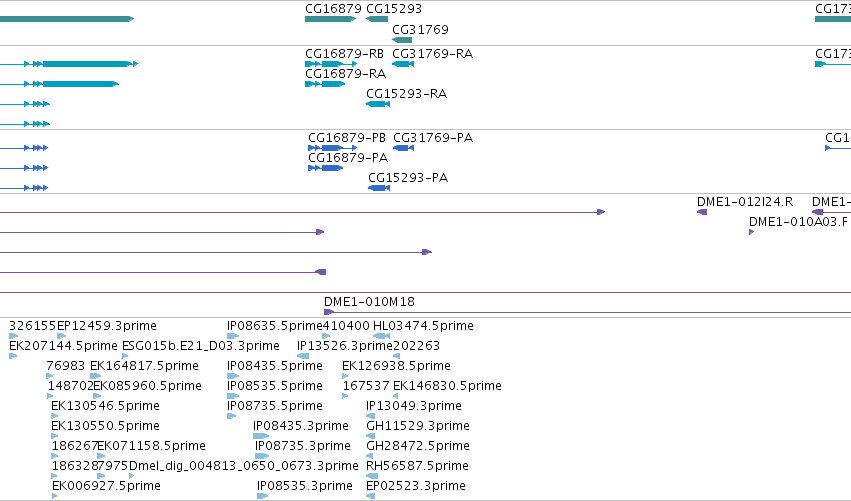Viewport: 851px width, 501px height.
Task: Open the EK006927.5prime label
Action: pos(106,486)
